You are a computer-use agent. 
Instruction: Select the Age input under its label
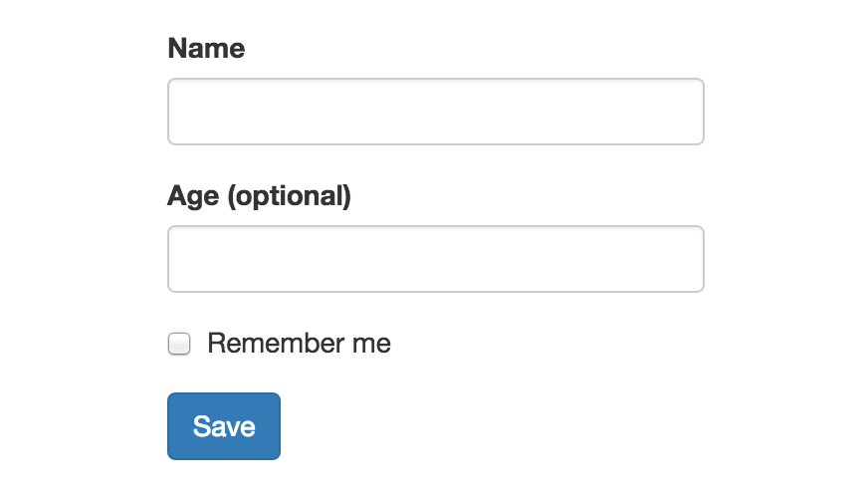pos(436,259)
